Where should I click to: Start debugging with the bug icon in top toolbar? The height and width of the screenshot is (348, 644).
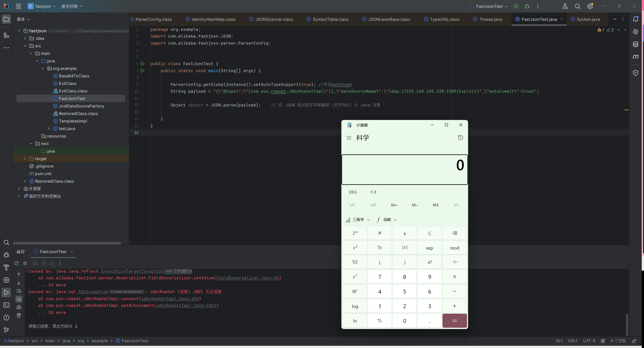pos(527,6)
